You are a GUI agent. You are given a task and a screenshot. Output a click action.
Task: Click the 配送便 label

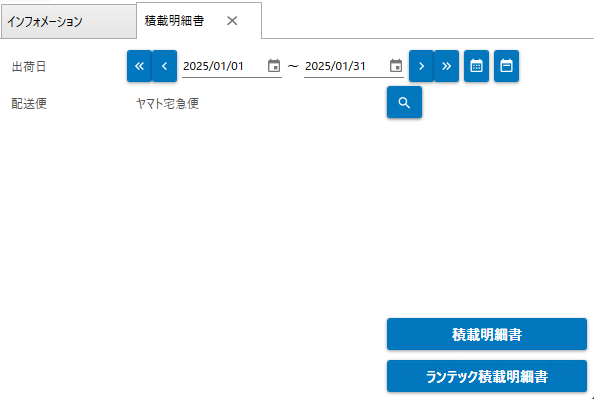pos(29,103)
